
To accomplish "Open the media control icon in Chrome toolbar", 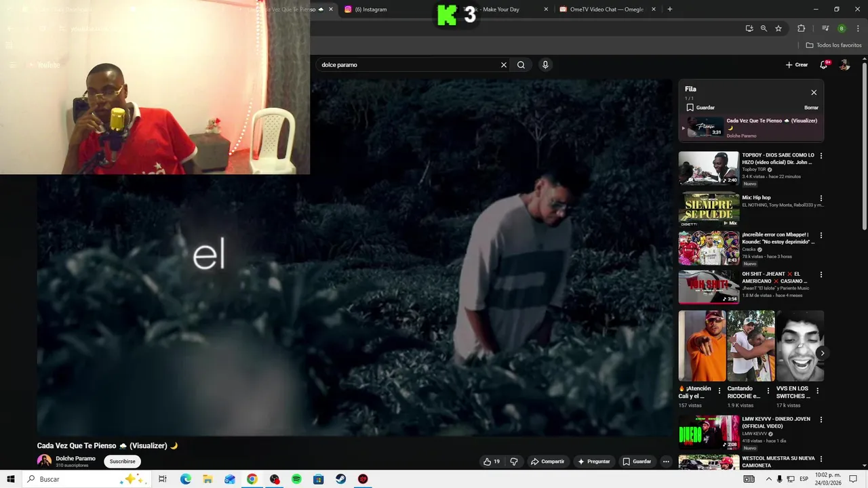I will [x=825, y=28].
